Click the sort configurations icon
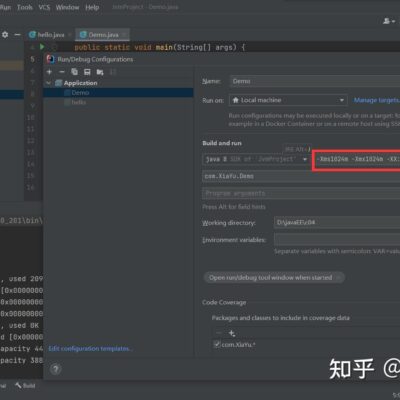 [x=113, y=72]
